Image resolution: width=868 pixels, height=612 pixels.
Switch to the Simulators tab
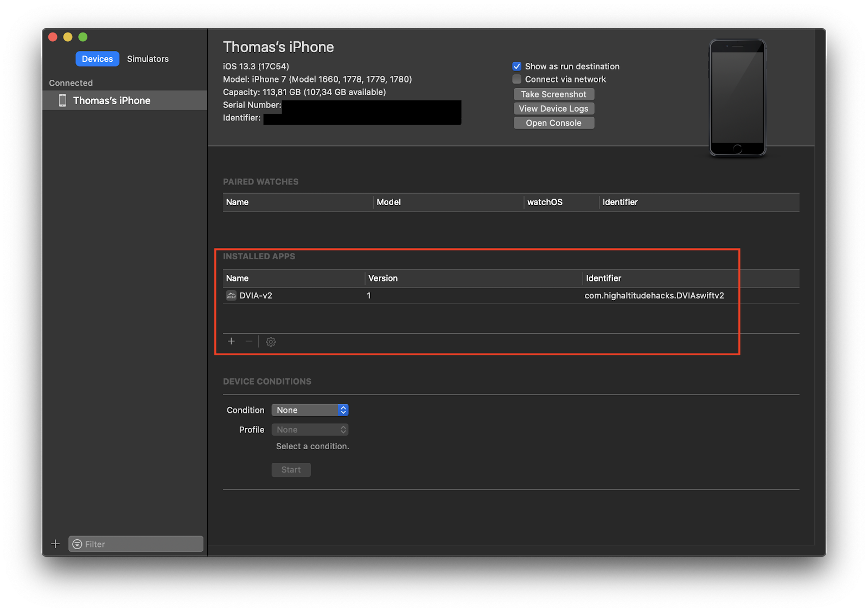tap(147, 59)
